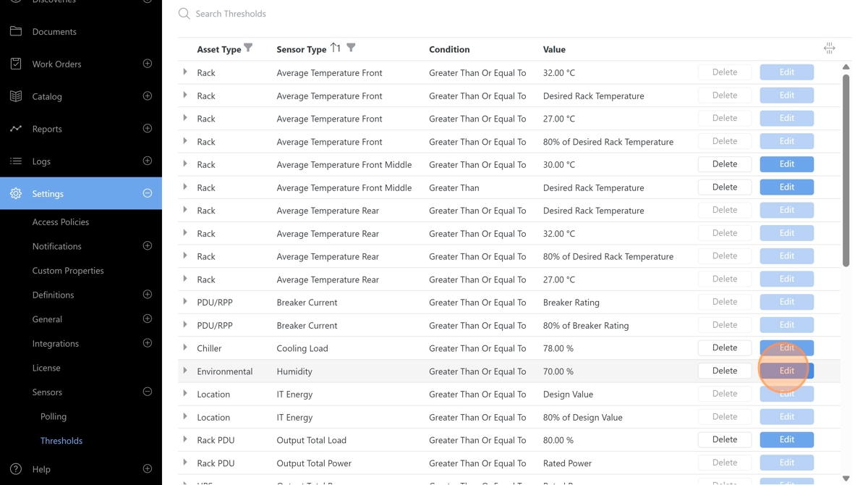Click the Reports chart icon in sidebar
The height and width of the screenshot is (485, 868).
pyautogui.click(x=16, y=129)
